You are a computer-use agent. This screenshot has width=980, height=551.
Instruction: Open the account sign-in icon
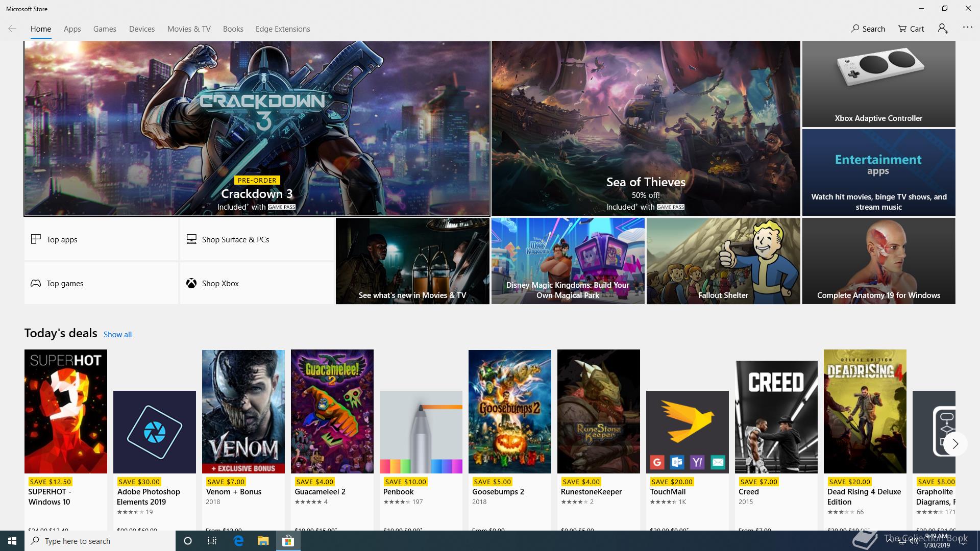943,29
